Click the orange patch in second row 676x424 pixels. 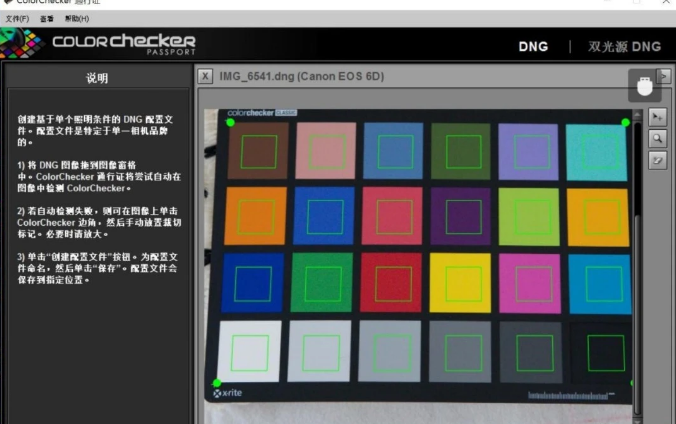(255, 216)
